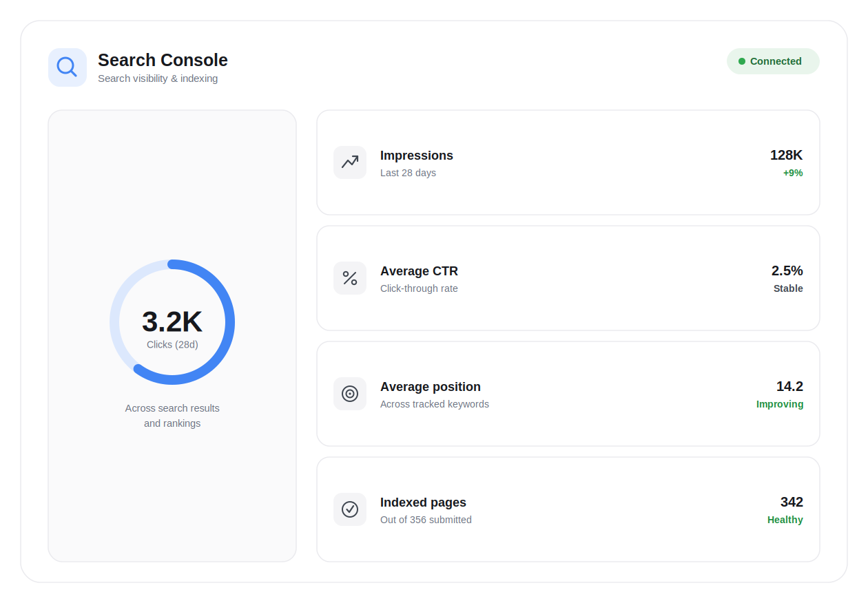868x603 pixels.
Task: Click "Across tracked keywords" label
Action: (435, 404)
